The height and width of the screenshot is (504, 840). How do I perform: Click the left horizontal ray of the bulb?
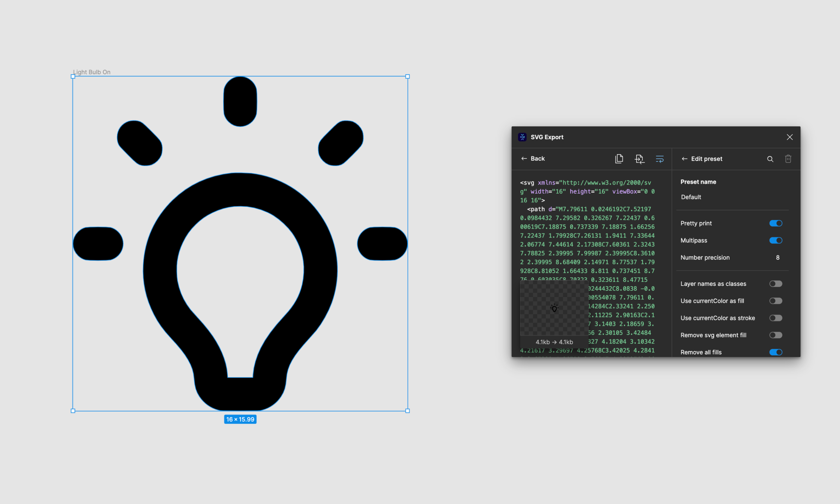coord(98,244)
